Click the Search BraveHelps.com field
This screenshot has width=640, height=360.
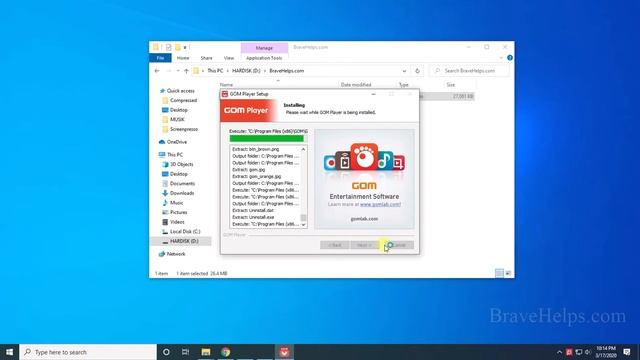469,71
